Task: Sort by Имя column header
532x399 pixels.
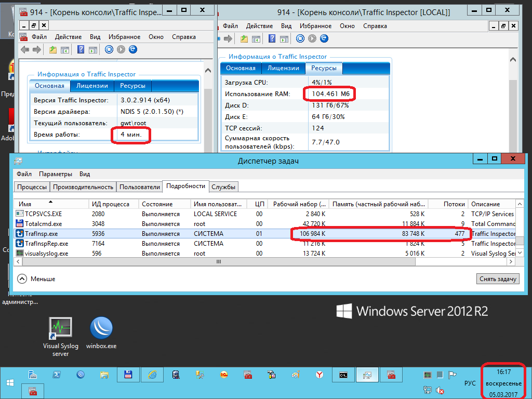Action: 51,204
